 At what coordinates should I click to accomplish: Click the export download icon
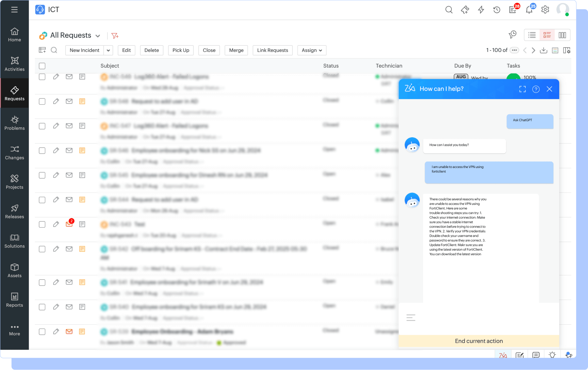pyautogui.click(x=544, y=50)
